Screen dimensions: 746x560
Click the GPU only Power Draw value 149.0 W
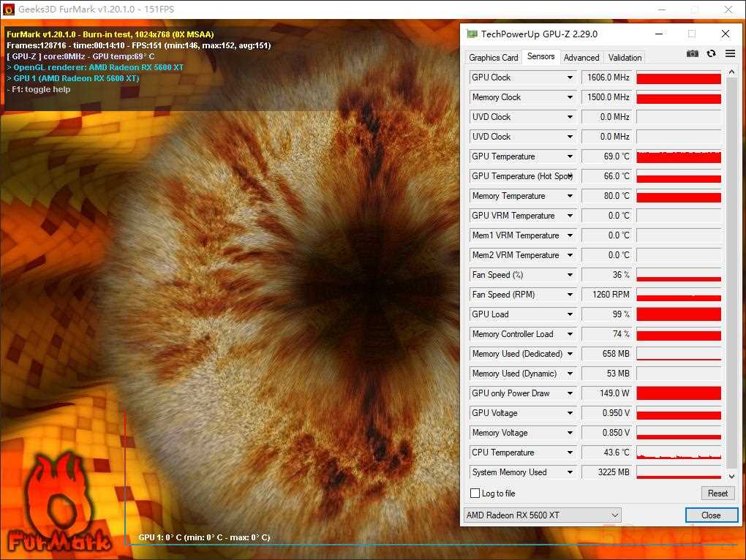point(607,393)
